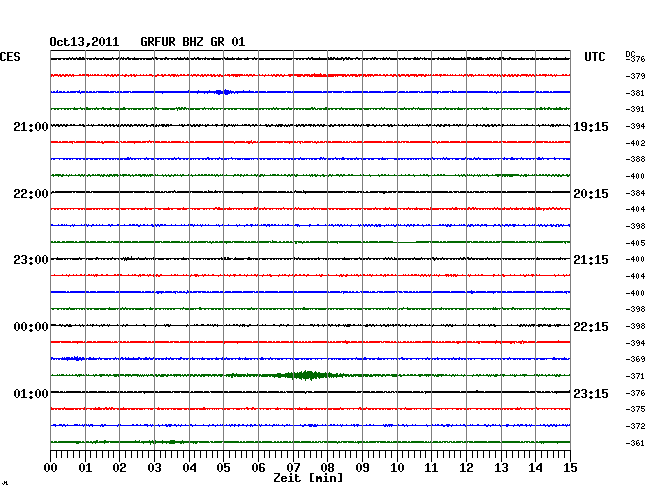Select the 19:15 UTC time label
The width and height of the screenshot is (650, 494).
pyautogui.click(x=591, y=127)
